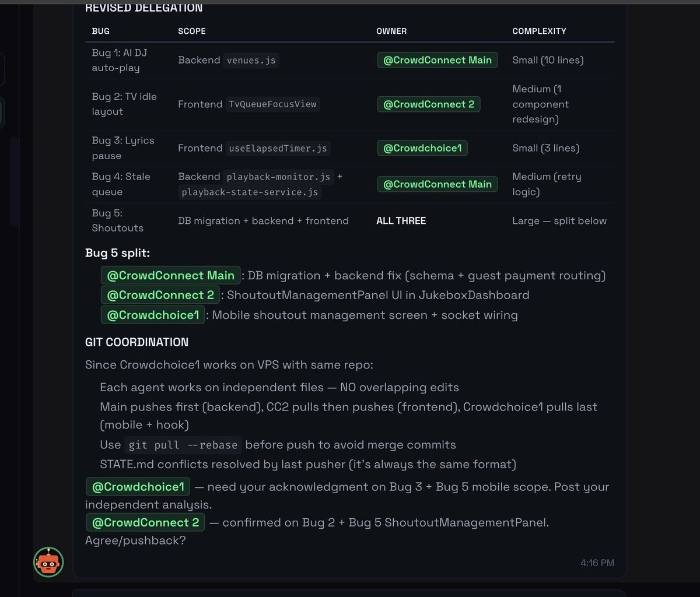The height and width of the screenshot is (597, 700).
Task: Click the TvQueueFocusView code snippet
Action: tap(273, 104)
